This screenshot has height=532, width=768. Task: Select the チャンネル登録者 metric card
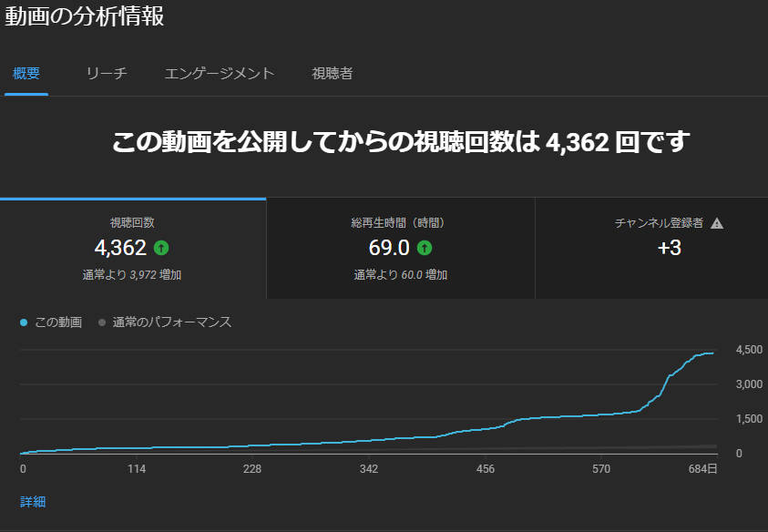click(651, 249)
